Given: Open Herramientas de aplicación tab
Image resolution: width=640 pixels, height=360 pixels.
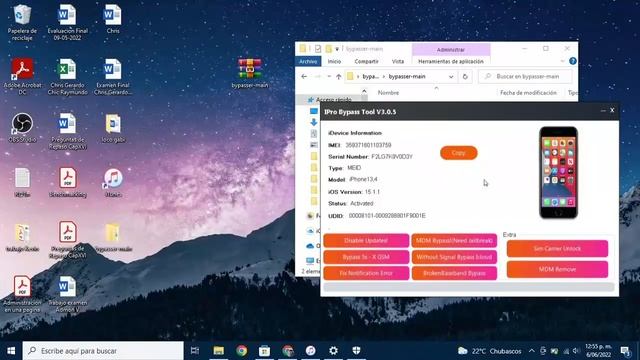Looking at the screenshot, I should [x=451, y=61].
